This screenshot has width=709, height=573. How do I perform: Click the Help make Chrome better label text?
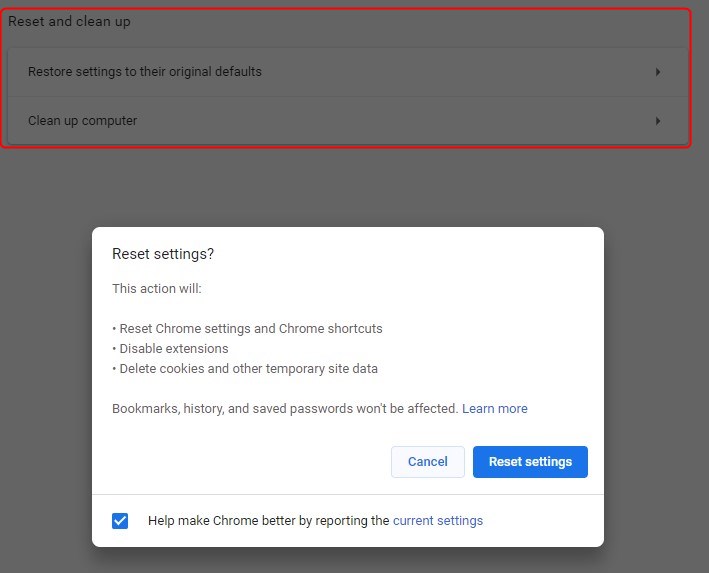coord(268,521)
